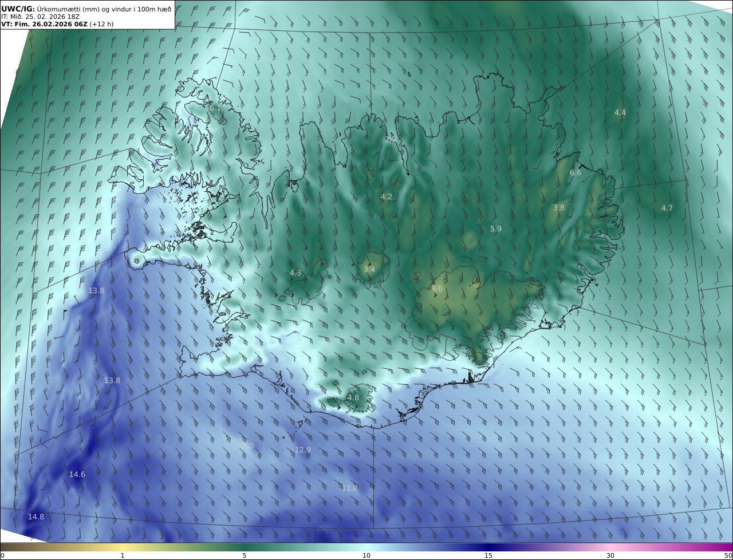Click the 1 tick on the color scale
733x560 pixels.
click(122, 555)
